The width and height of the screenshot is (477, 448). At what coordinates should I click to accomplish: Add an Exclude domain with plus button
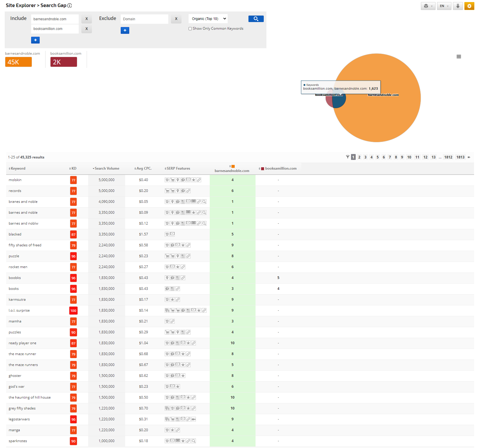pos(125,30)
